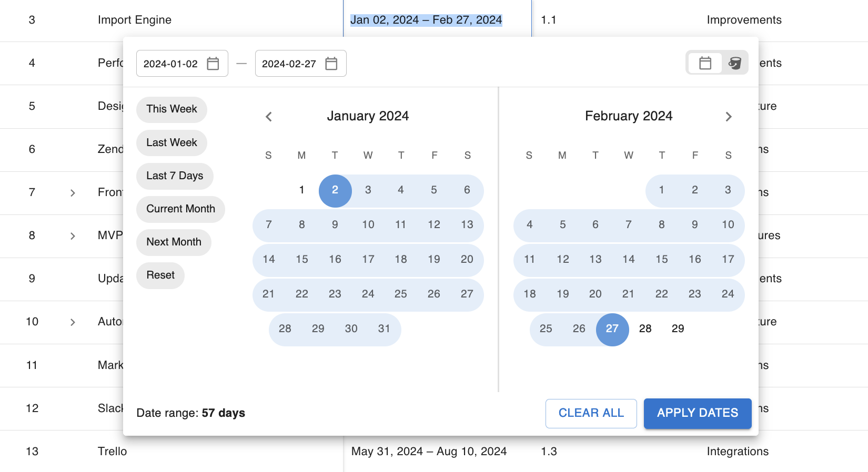Switch to calendar view mode

[705, 63]
